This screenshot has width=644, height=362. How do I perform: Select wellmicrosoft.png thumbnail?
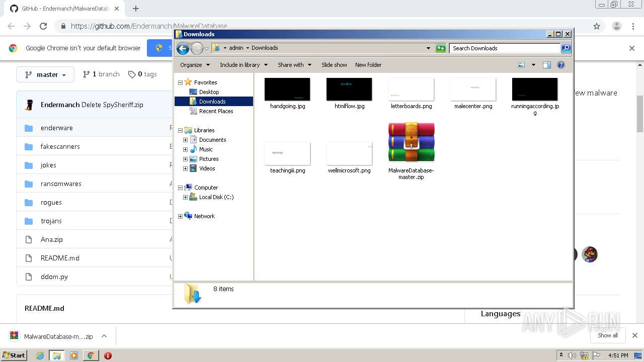[349, 153]
